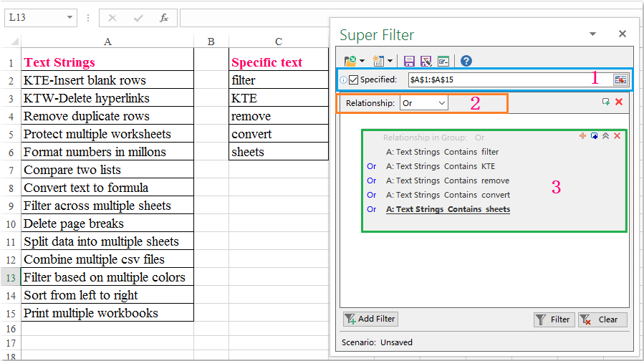Toggle the Specified checkbox

353,80
